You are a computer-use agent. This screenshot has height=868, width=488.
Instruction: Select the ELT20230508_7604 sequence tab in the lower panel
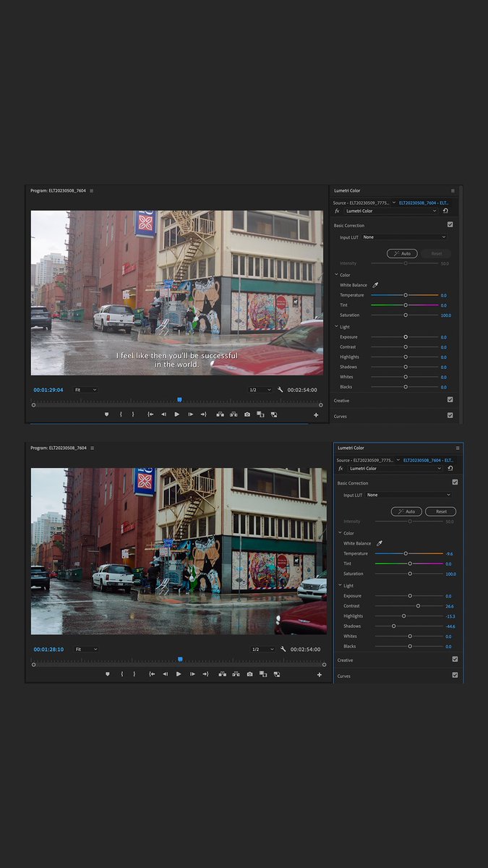[x=428, y=460]
